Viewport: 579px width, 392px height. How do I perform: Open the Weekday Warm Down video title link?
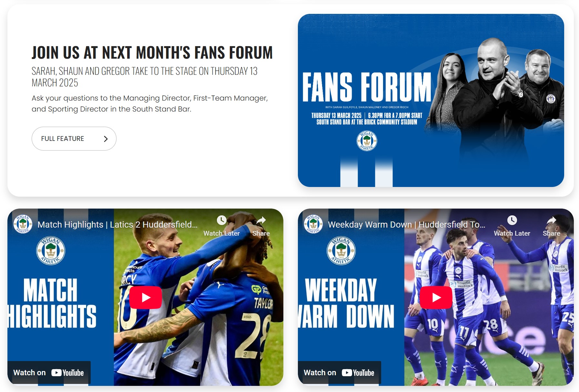point(407,225)
